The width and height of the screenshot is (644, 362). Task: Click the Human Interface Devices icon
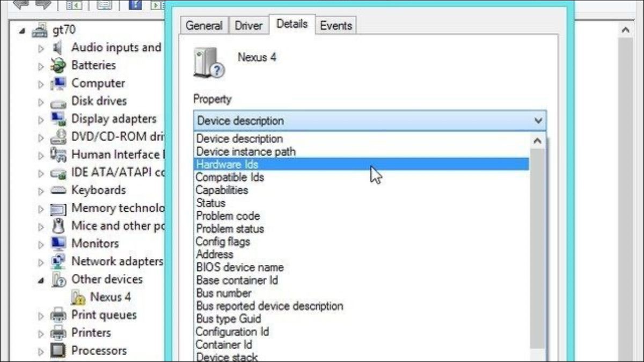pyautogui.click(x=58, y=154)
